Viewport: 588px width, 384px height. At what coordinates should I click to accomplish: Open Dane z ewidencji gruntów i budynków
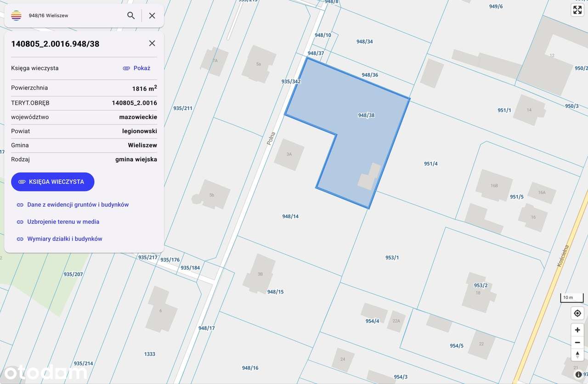tap(73, 205)
